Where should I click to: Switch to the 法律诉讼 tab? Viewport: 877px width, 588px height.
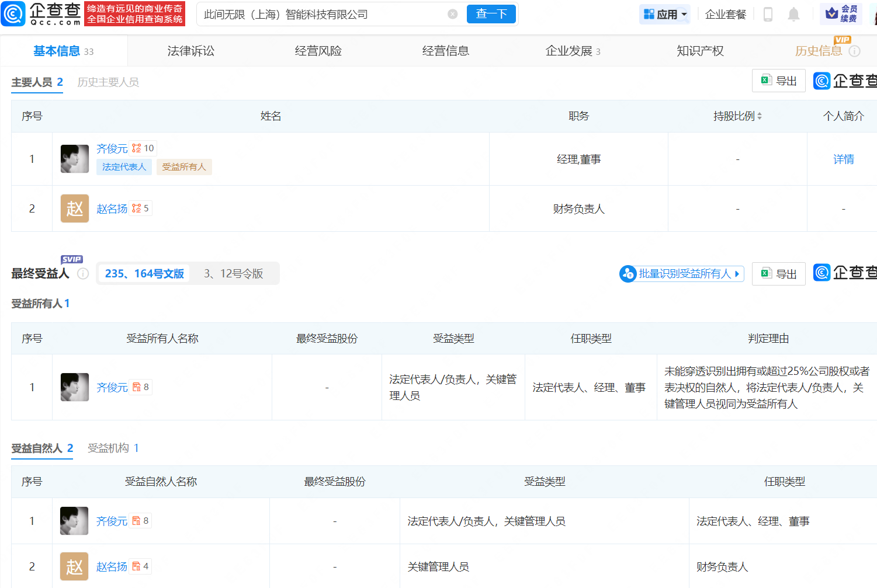(191, 51)
